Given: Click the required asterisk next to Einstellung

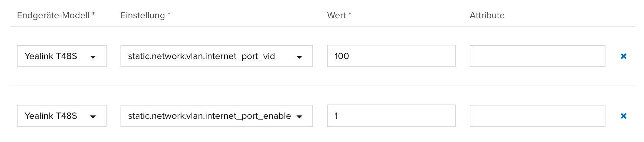Looking at the screenshot, I should pyautogui.click(x=169, y=14).
